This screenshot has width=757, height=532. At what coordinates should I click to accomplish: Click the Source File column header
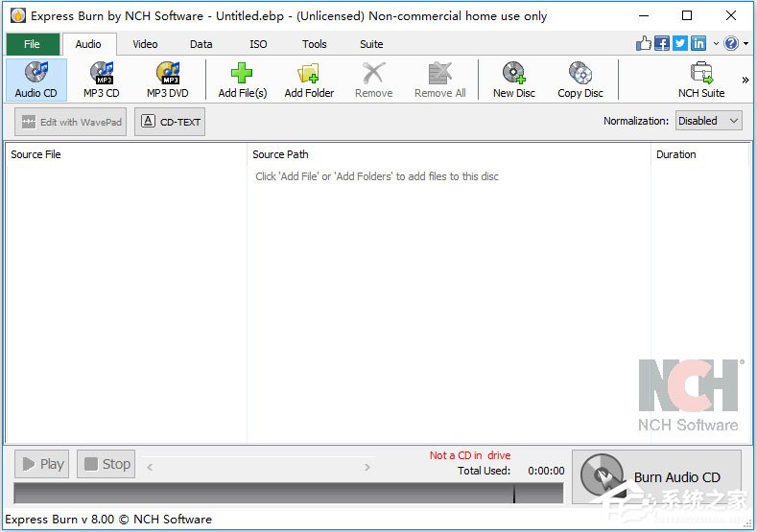(126, 154)
